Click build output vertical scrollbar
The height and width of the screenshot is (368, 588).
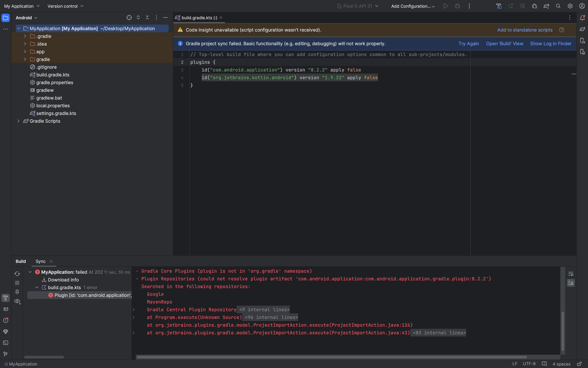(562, 331)
